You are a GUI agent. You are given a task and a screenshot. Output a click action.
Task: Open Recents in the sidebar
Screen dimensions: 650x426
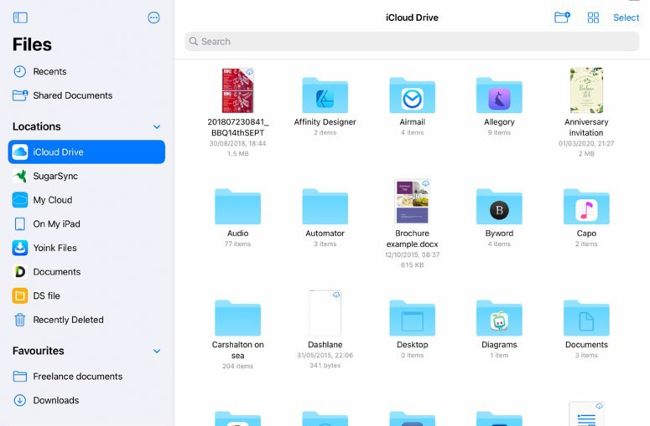(x=49, y=72)
